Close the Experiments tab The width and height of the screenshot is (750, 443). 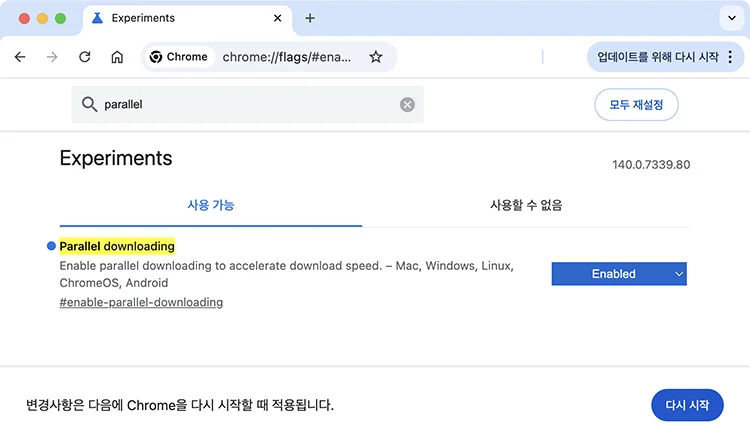coord(277,18)
